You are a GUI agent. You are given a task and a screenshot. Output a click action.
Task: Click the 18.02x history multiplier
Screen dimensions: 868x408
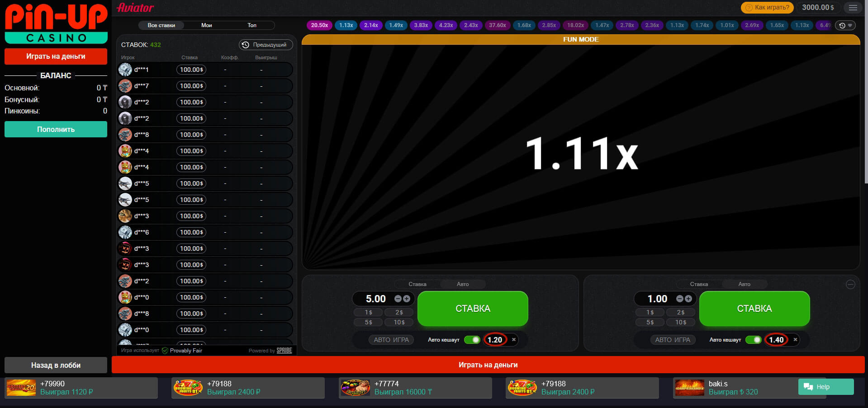coord(575,25)
